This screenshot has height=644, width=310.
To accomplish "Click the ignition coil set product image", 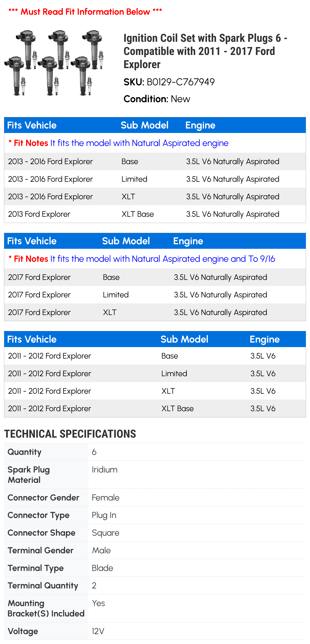I will click(x=54, y=63).
